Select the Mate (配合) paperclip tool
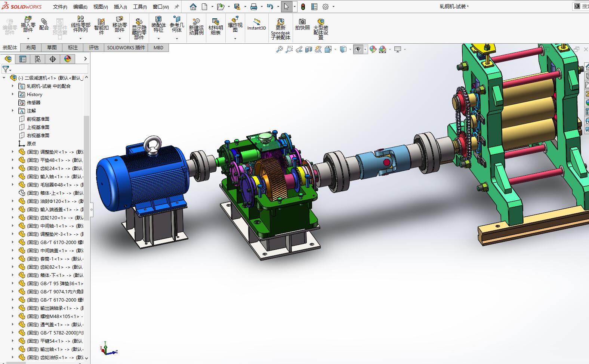The height and width of the screenshot is (364, 589). pyautogui.click(x=44, y=25)
